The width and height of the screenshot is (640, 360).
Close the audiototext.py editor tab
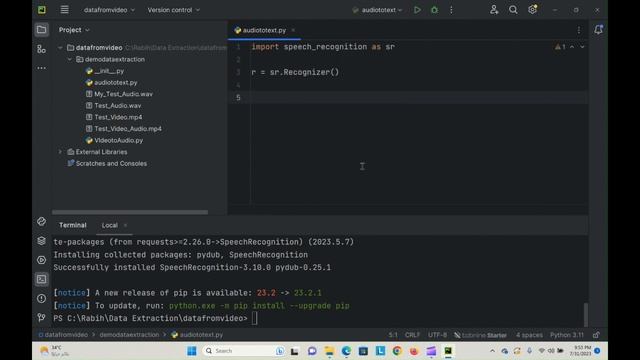tap(293, 30)
